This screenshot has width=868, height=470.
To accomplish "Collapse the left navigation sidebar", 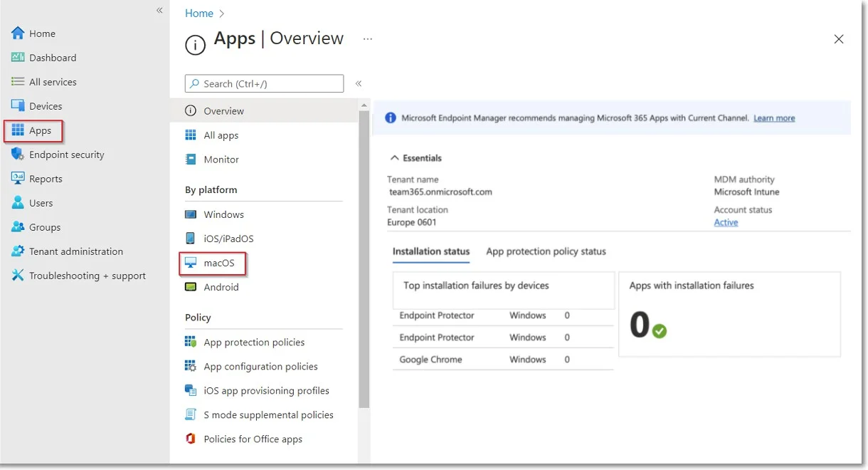I will 159,10.
